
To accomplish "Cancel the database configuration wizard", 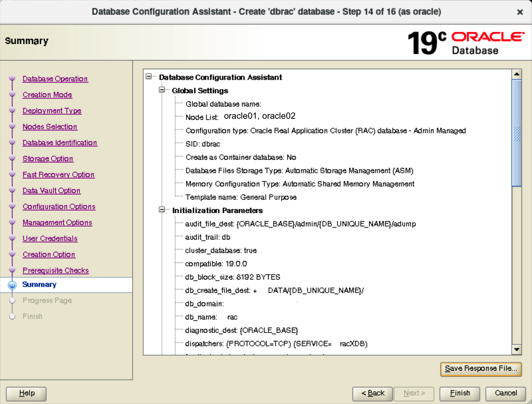I will point(506,394).
